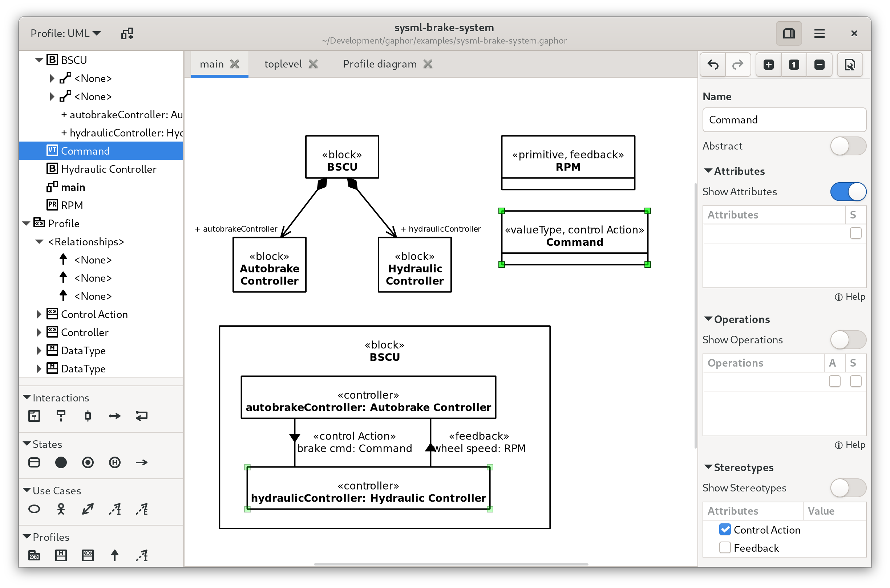The height and width of the screenshot is (588, 890).
Task: Click the zoom out minus icon
Action: (820, 65)
